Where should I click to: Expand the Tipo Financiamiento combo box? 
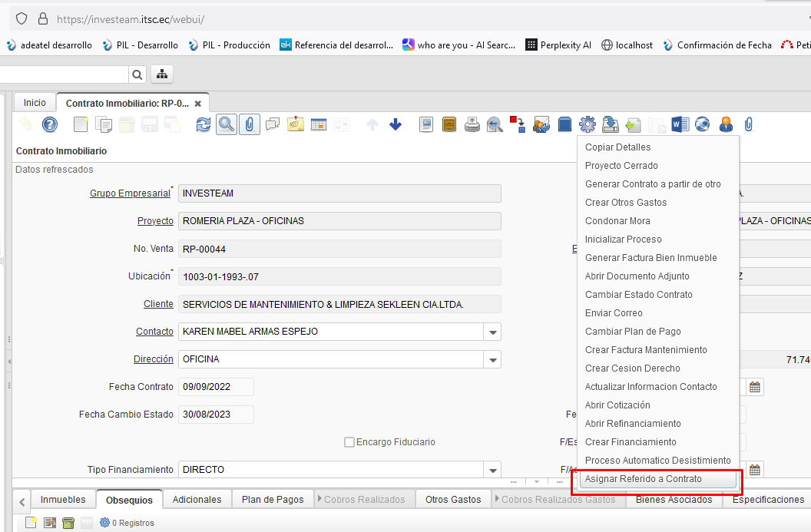492,470
